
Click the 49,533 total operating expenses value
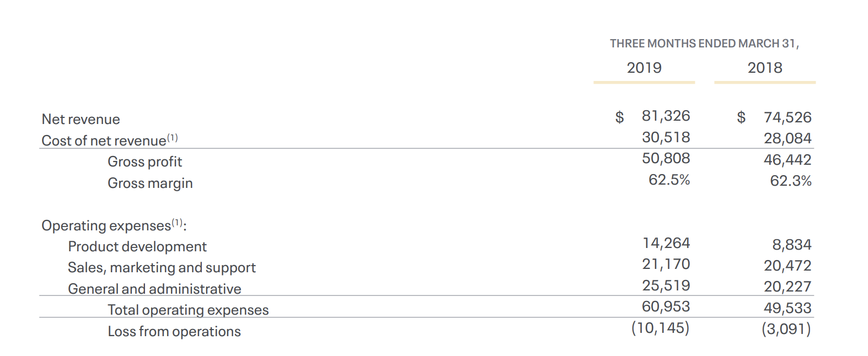(x=787, y=308)
